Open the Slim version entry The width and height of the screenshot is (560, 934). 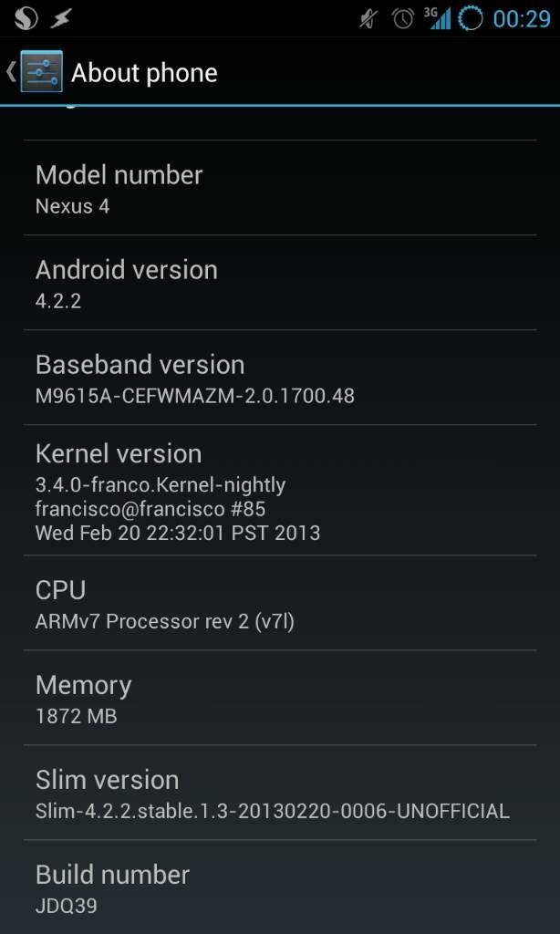280,793
